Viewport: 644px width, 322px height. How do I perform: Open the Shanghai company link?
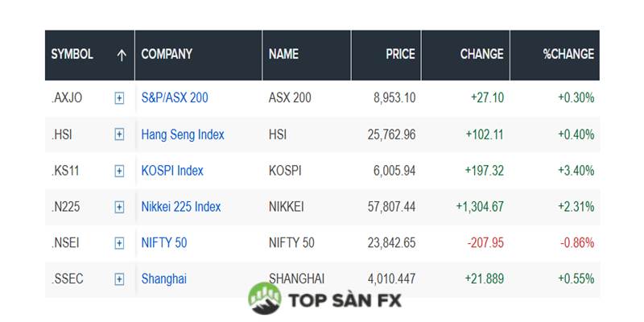click(163, 279)
